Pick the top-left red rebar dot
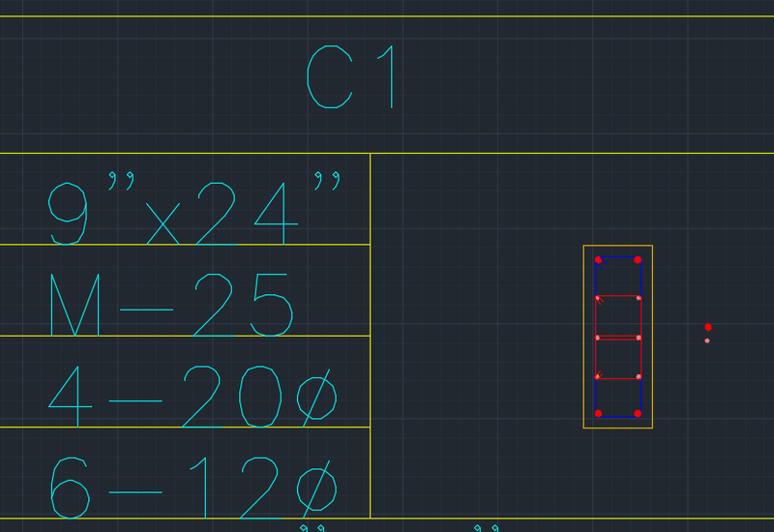The width and height of the screenshot is (774, 532). point(598,259)
